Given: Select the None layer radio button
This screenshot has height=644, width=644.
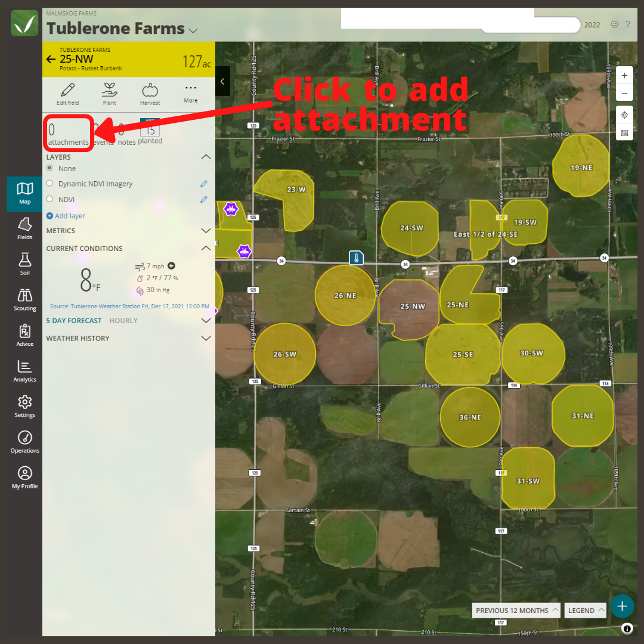Looking at the screenshot, I should [x=49, y=168].
